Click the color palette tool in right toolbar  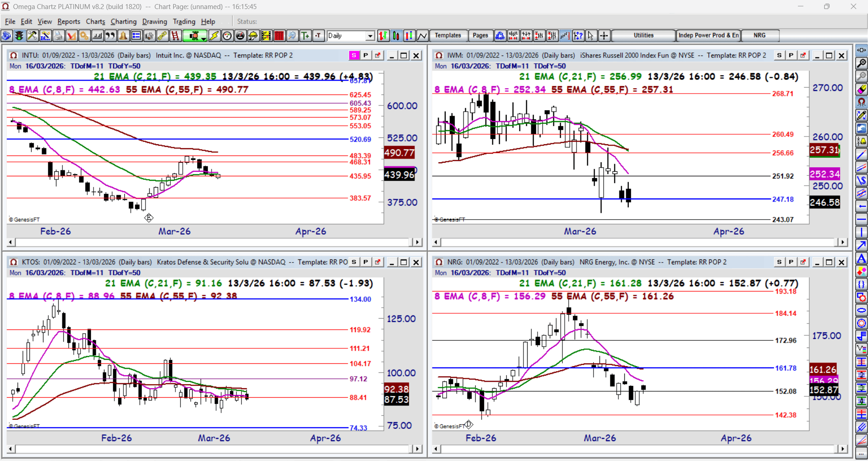(862, 272)
